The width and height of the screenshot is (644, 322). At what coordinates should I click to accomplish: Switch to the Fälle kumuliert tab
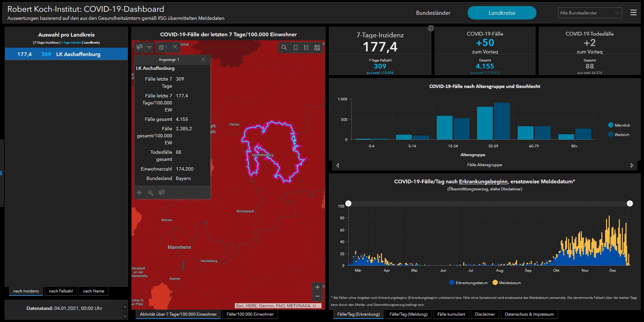tap(451, 314)
